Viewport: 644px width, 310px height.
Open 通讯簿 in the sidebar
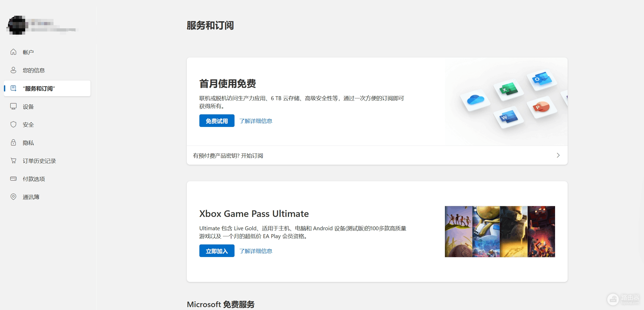point(47,197)
